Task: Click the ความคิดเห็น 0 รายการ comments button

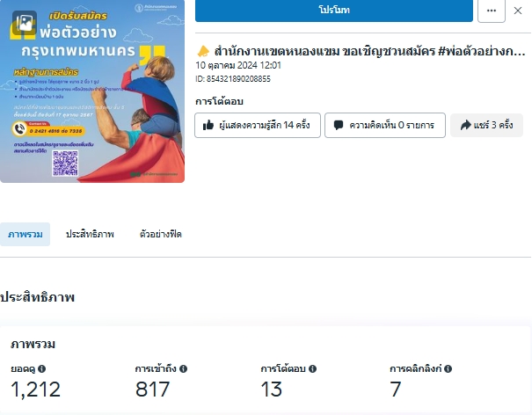Action: [x=384, y=126]
